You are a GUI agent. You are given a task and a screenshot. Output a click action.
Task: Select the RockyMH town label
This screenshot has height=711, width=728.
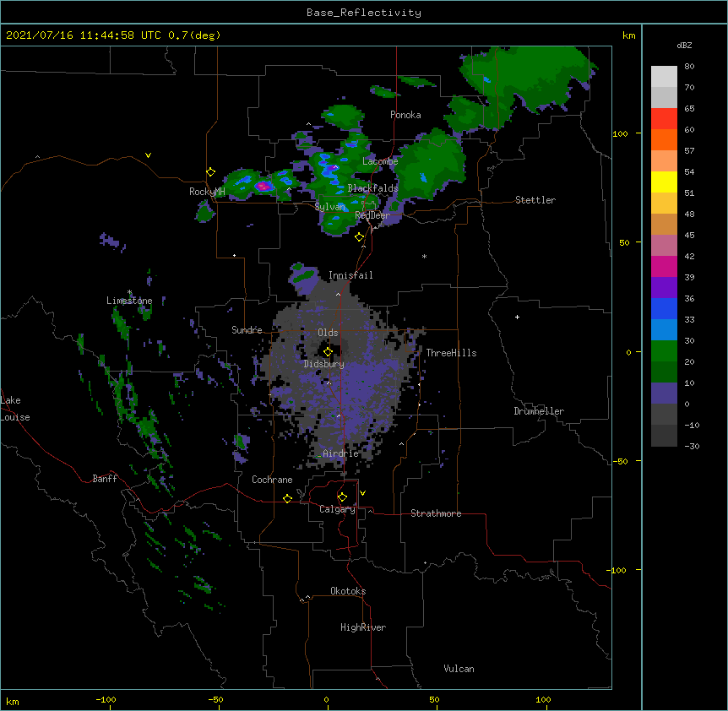(x=207, y=192)
